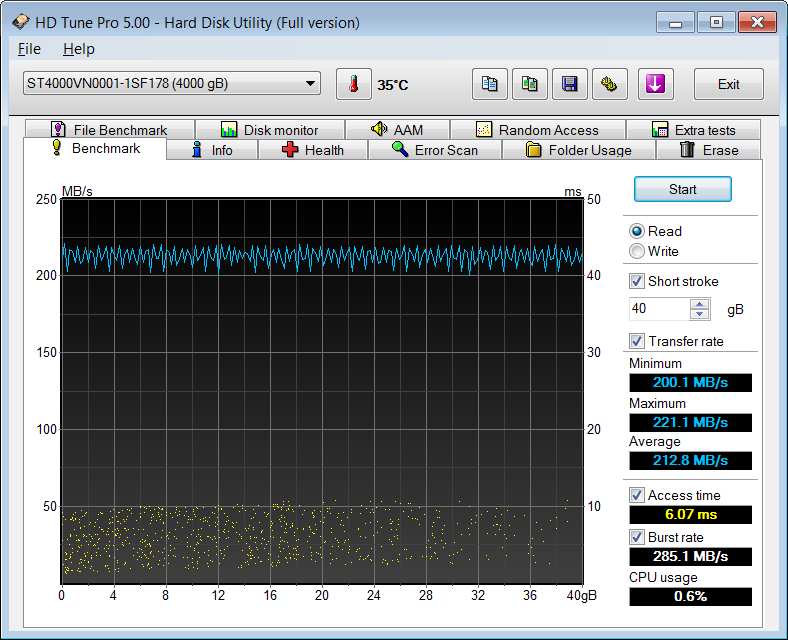Screen dimensions: 788x640
Task: Open the File menu
Action: click(x=29, y=49)
